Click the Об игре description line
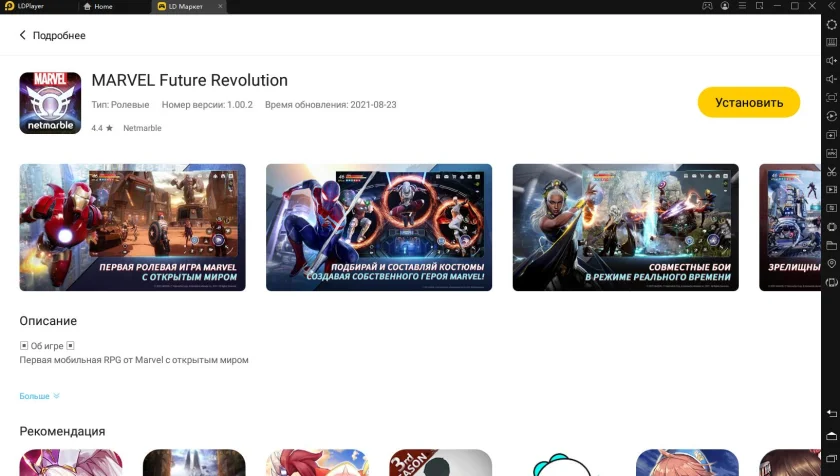 click(47, 346)
